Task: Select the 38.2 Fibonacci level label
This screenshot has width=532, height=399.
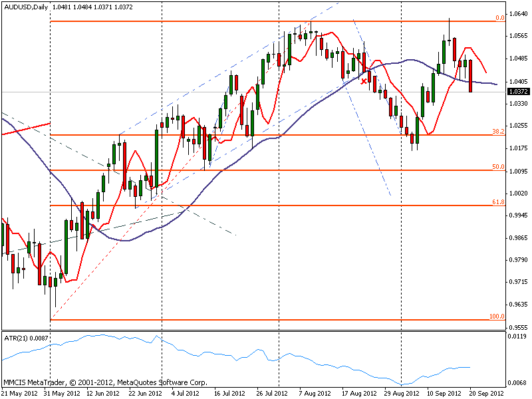Action: tap(498, 131)
